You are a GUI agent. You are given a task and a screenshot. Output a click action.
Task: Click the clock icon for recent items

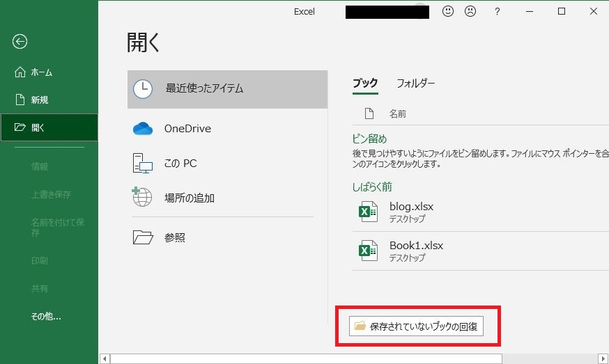click(x=143, y=89)
